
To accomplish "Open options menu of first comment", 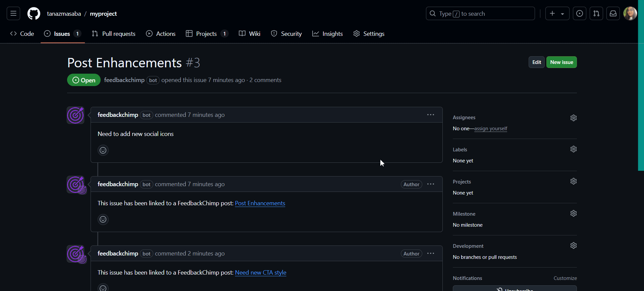I will [431, 115].
